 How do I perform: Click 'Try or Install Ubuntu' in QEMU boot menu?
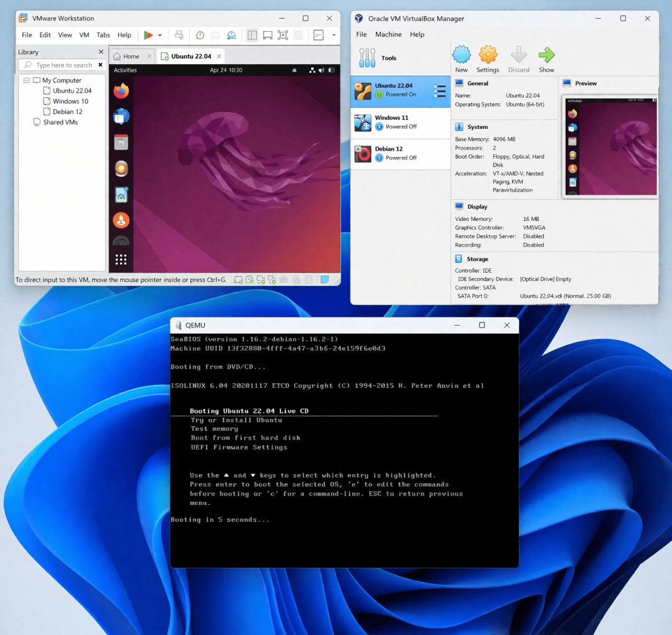click(x=236, y=420)
